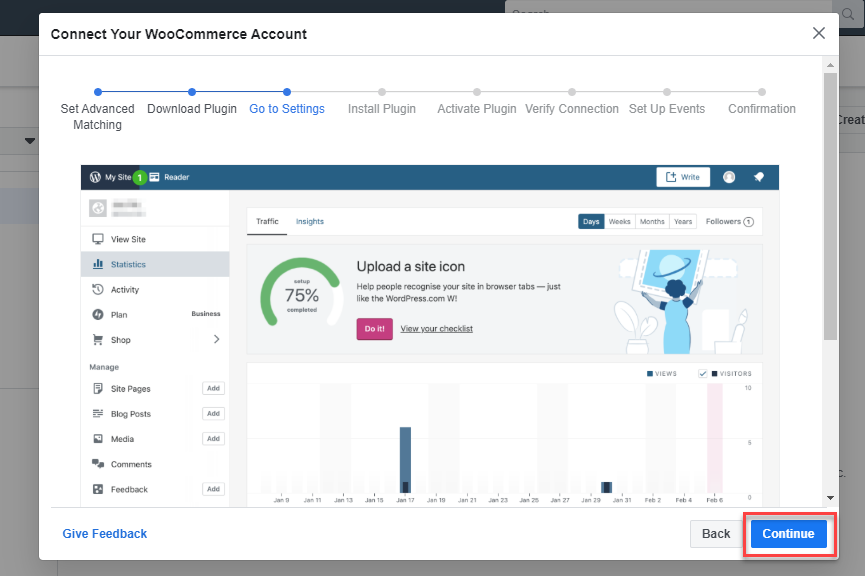
Task: Click the blue Continue button
Action: (788, 534)
